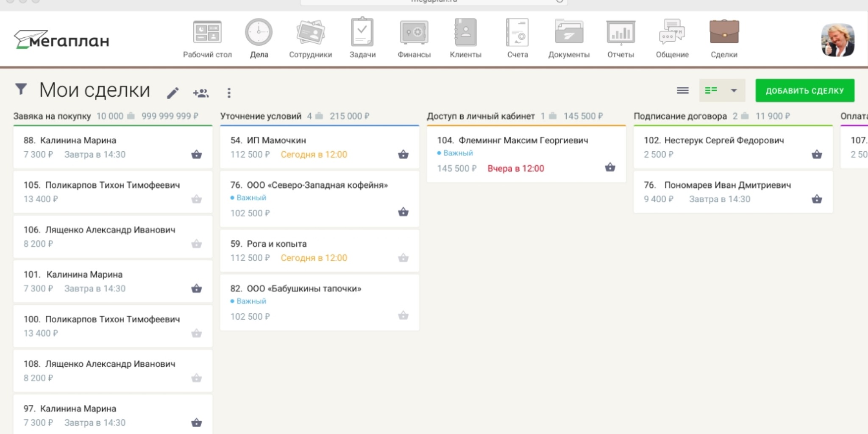This screenshot has width=868, height=434.
Task: Click basket icon on Северо-Западная кофейня
Action: coord(403,211)
